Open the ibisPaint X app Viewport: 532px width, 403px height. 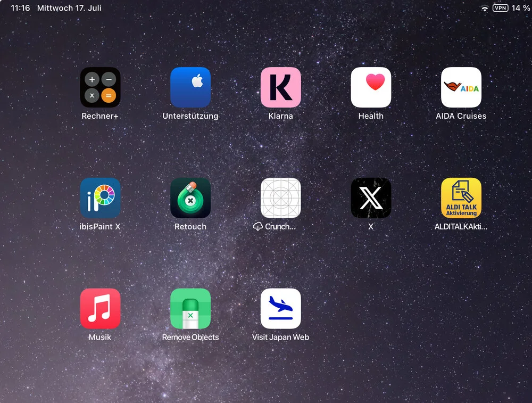(x=100, y=198)
